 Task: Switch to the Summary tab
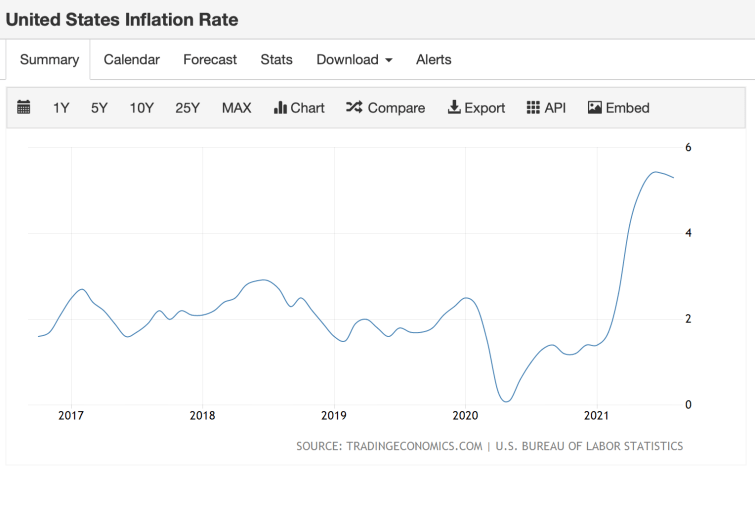tap(49, 60)
